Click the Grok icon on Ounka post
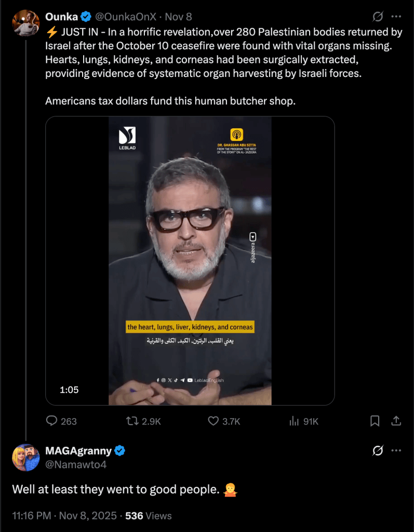414x532 pixels. tap(378, 17)
